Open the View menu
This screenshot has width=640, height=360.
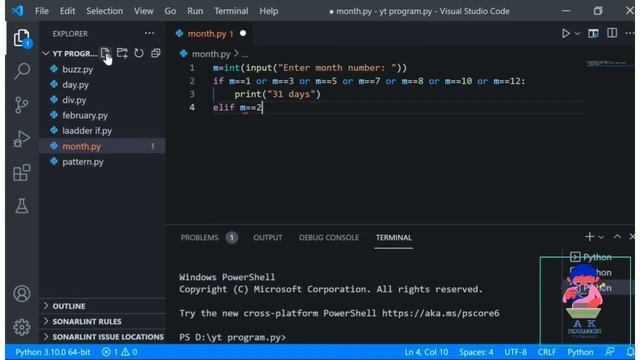[144, 11]
